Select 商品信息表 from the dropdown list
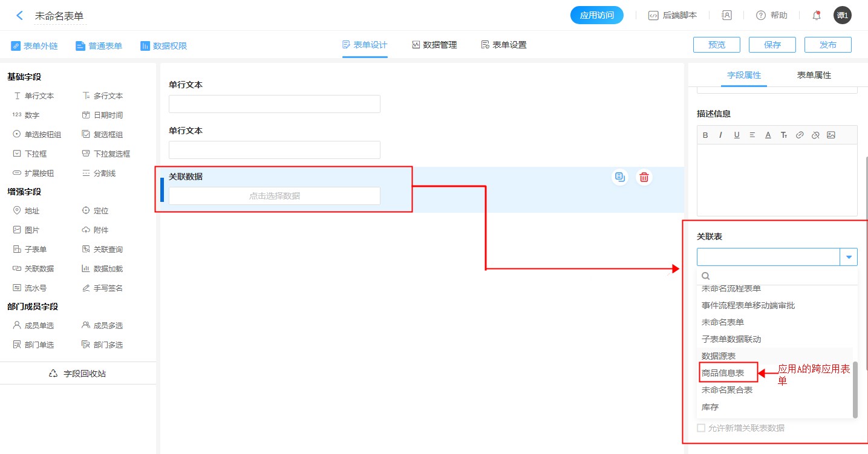868x454 pixels. click(723, 374)
